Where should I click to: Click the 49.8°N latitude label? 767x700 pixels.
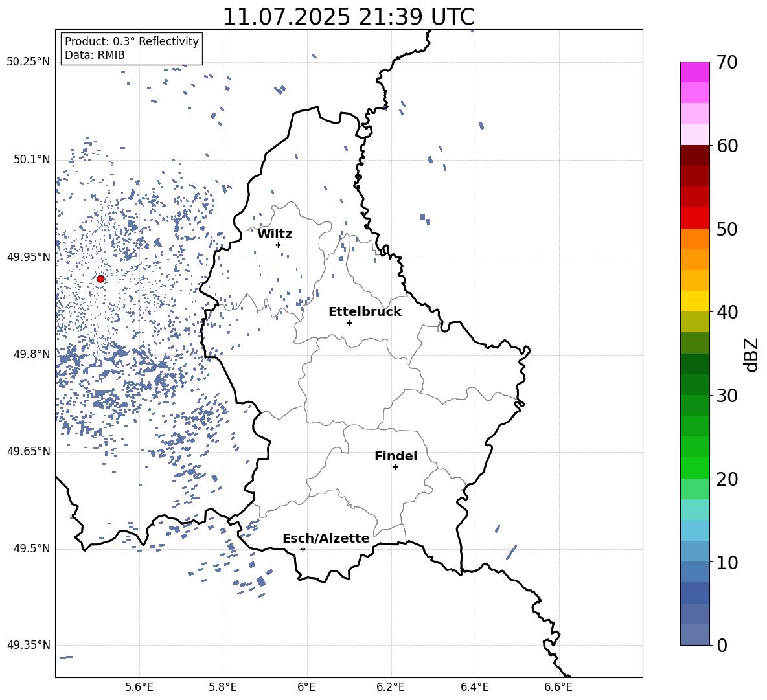(x=32, y=354)
